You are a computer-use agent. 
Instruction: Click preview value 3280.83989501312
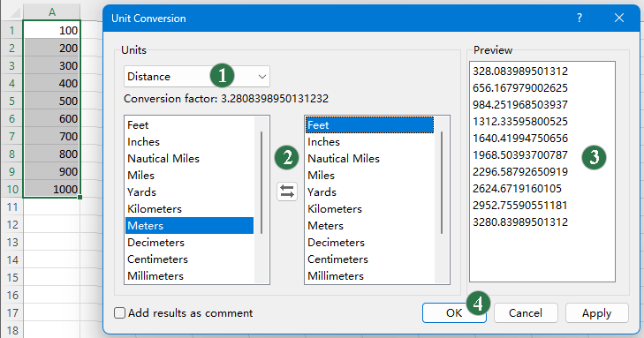pos(520,222)
